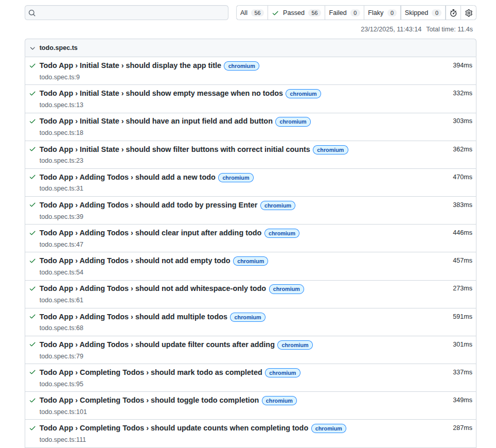This screenshot has height=448, width=496.
Task: Open 'should show empty message when no todos' test
Action: coord(161,93)
